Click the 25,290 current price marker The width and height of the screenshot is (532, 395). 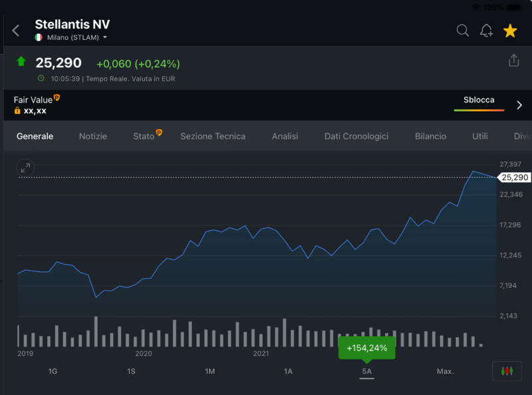(x=515, y=178)
